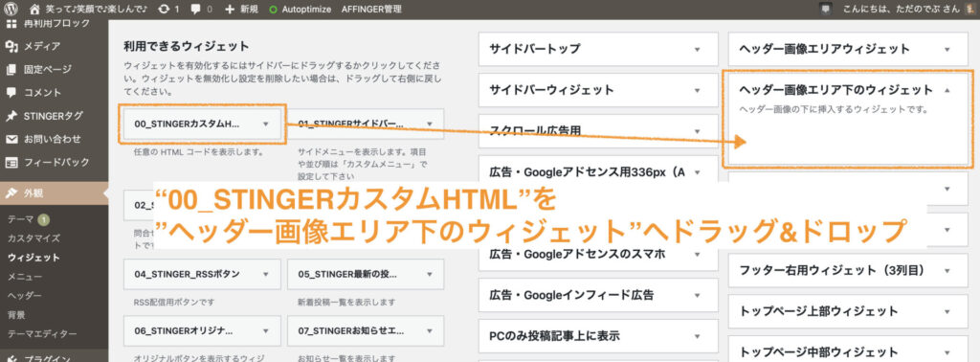
Task: Expand the トップページ上部ウィジェット arrow
Action: pos(947,311)
